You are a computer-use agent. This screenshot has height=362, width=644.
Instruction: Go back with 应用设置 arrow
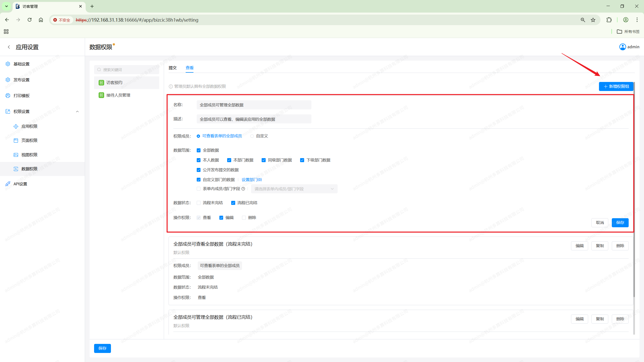[x=9, y=47]
